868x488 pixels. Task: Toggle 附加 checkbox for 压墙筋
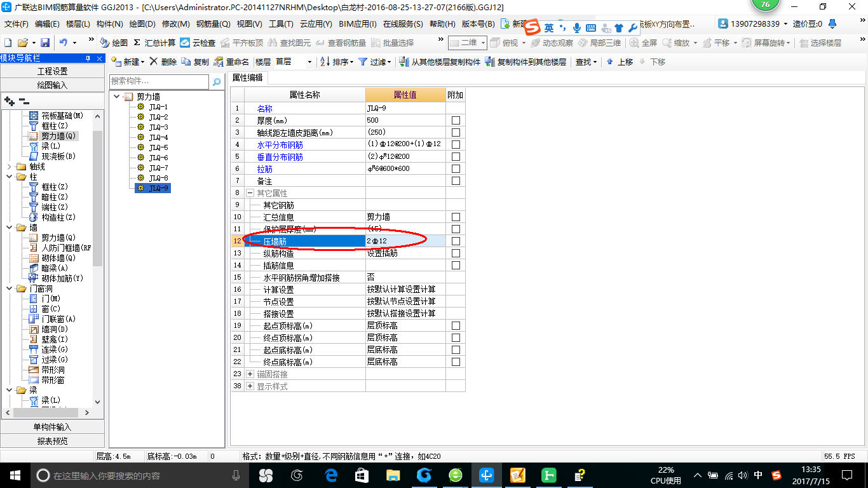coord(456,241)
